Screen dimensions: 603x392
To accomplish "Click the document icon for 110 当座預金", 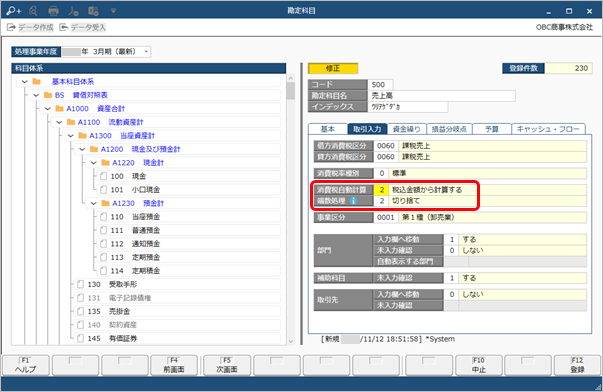I will click(103, 217).
